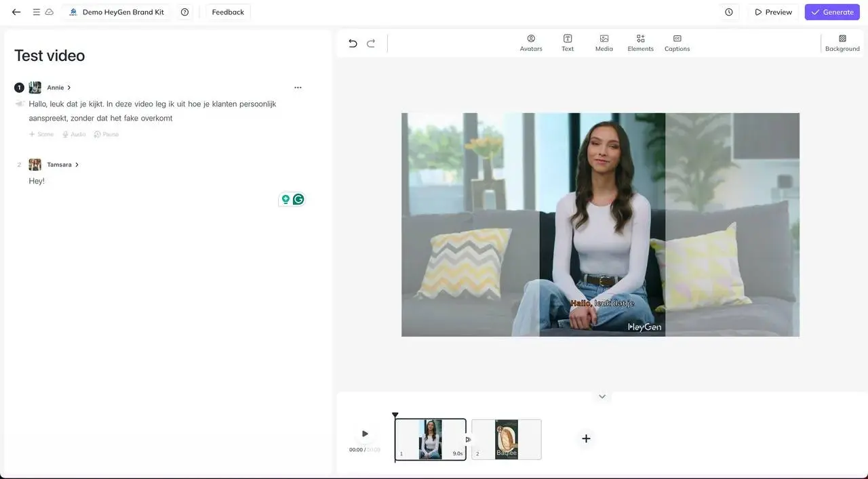Open the Elements panel
The width and height of the screenshot is (868, 479).
click(640, 43)
